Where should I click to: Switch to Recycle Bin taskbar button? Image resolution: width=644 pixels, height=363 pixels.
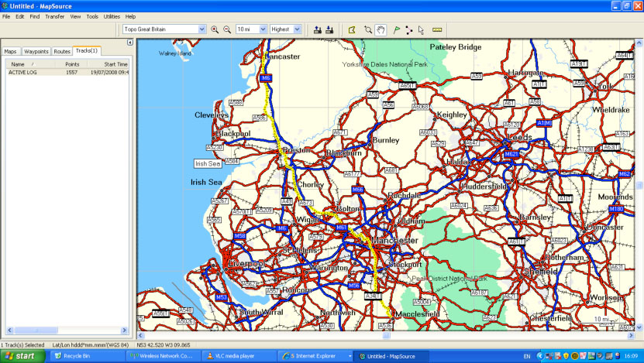(x=87, y=356)
